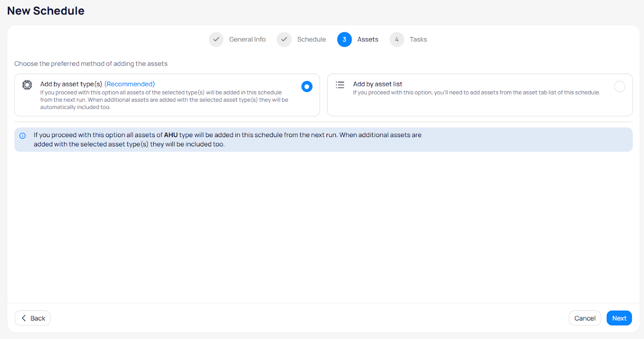Viewport: 644px width, 339px height.
Task: Click the blue (Recommended) text
Action: point(129,84)
